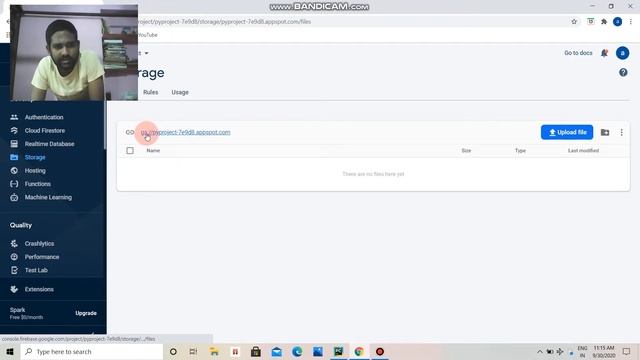Open the Bandicam recorder taskbar icon
This screenshot has height=360, width=640.
coord(380,351)
